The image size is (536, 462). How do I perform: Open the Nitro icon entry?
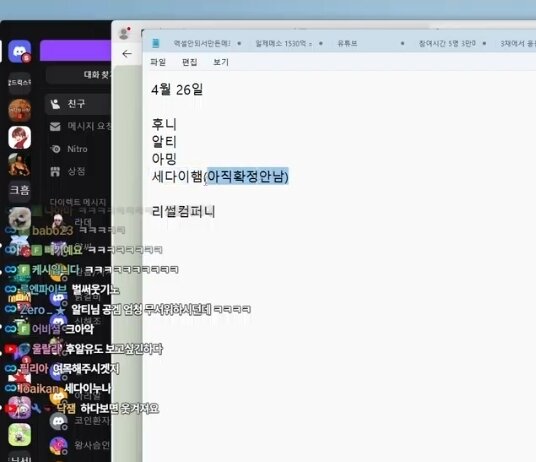tap(55, 149)
